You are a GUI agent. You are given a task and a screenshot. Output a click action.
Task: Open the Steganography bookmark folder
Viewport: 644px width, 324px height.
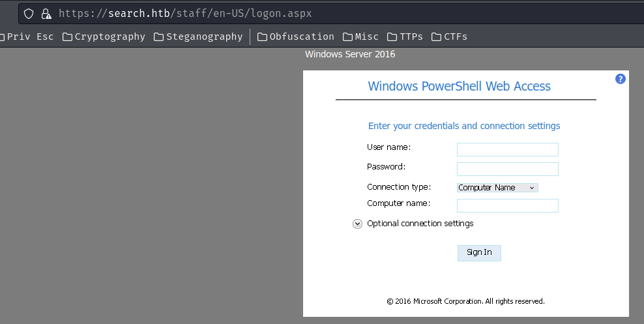coord(198,37)
